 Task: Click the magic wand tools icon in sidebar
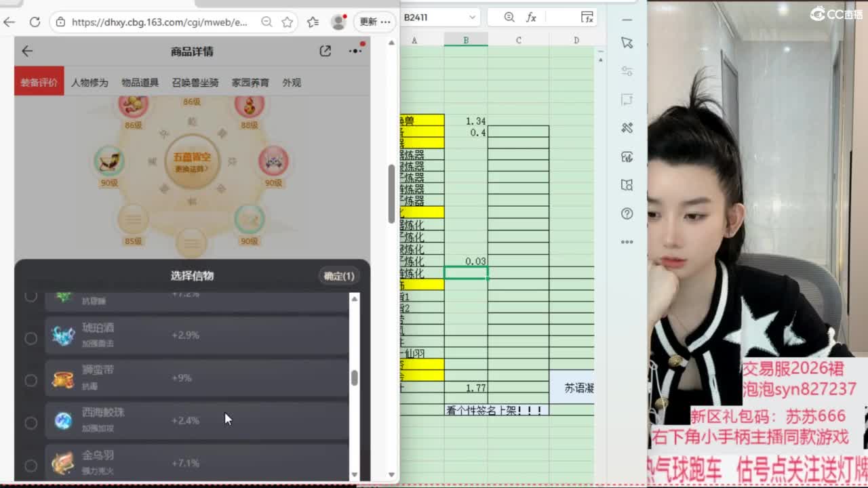627,127
